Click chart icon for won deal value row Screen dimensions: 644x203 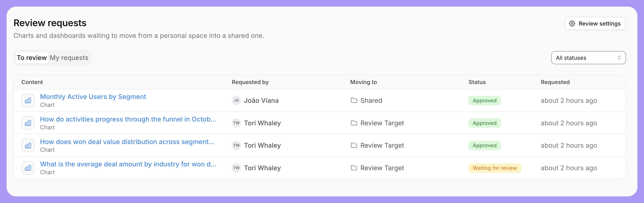[28, 145]
